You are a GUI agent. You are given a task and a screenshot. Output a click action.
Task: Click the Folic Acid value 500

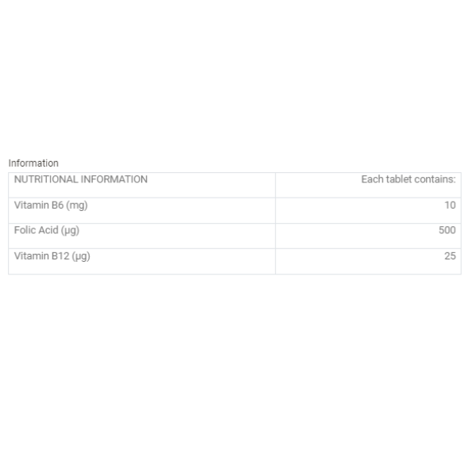coord(447,230)
